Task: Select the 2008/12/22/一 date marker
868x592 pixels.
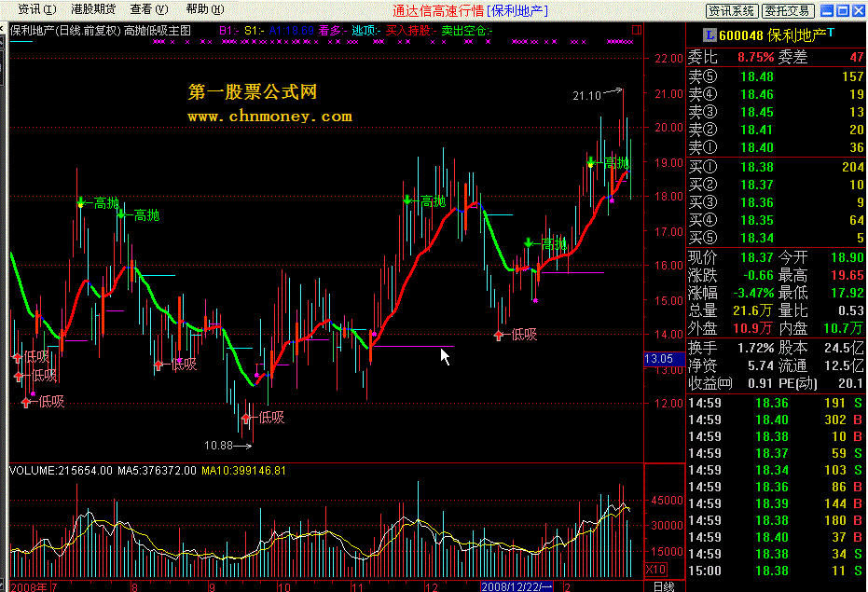Action: [x=517, y=586]
